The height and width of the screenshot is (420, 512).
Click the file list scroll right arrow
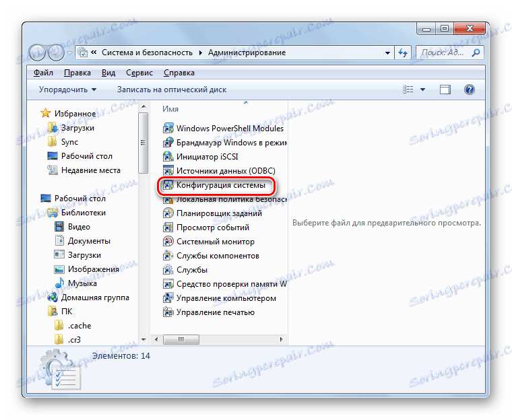(x=281, y=339)
